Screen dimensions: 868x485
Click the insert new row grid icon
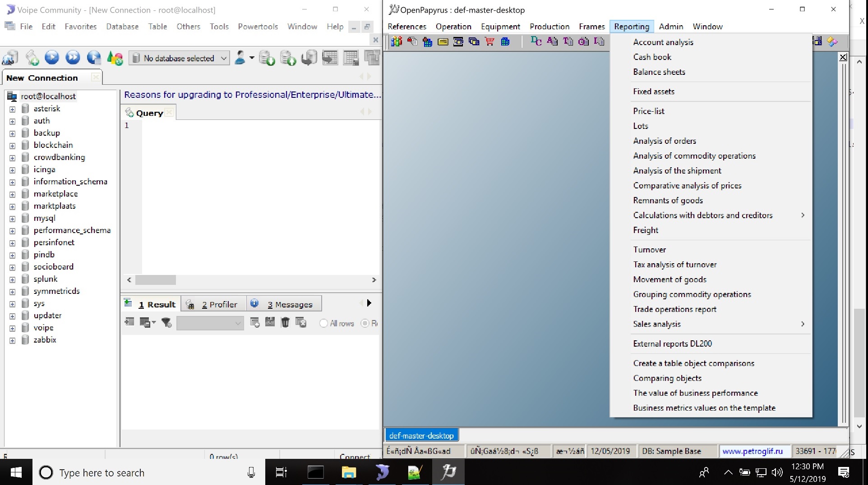[x=255, y=322]
